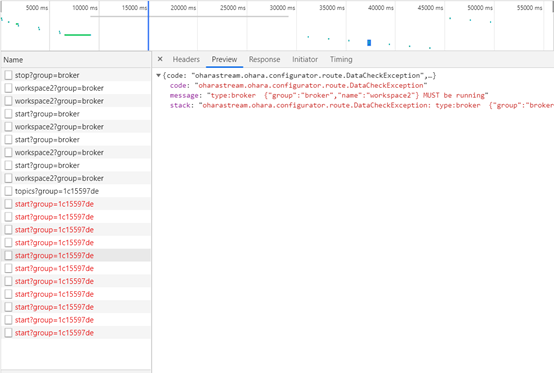
Task: Select the stop?group=broker request
Action: [76, 75]
